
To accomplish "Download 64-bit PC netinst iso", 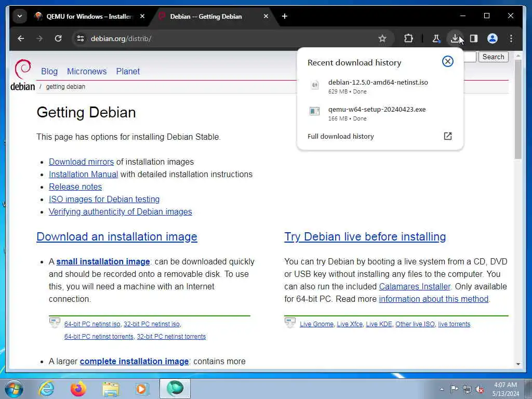I will [x=92, y=324].
